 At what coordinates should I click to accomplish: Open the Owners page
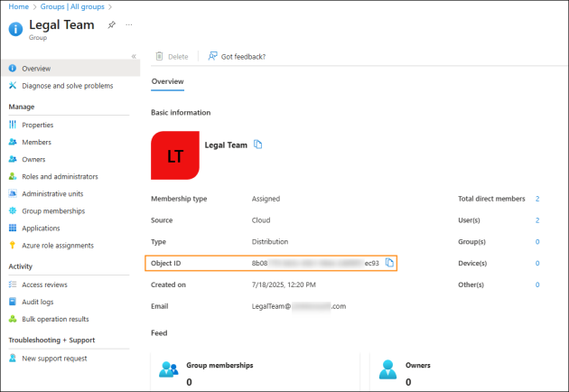coord(33,159)
